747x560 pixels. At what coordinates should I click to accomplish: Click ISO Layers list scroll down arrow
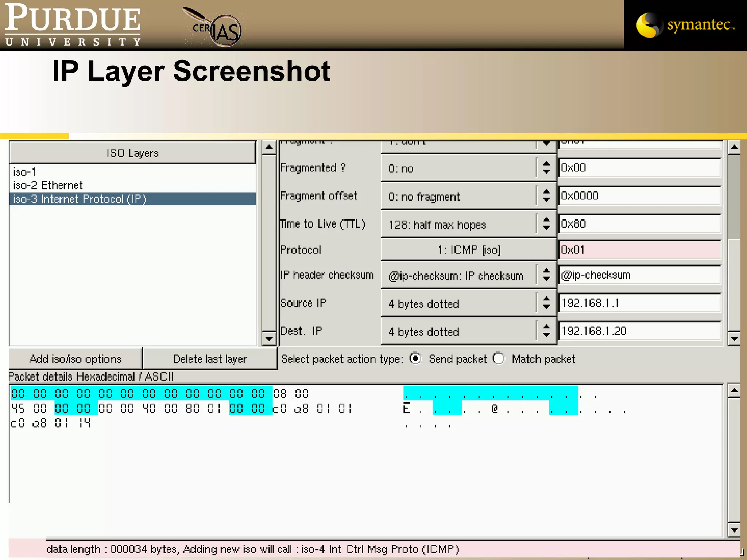269,338
